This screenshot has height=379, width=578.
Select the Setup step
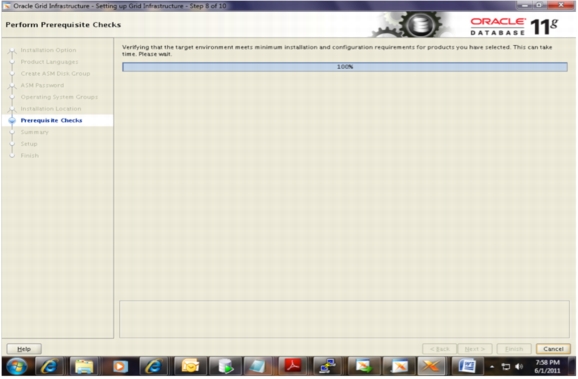pyautogui.click(x=29, y=144)
